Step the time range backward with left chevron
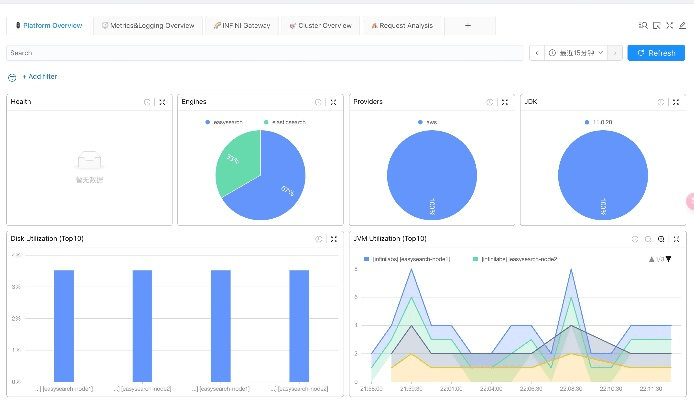The width and height of the screenshot is (694, 400). coord(537,52)
